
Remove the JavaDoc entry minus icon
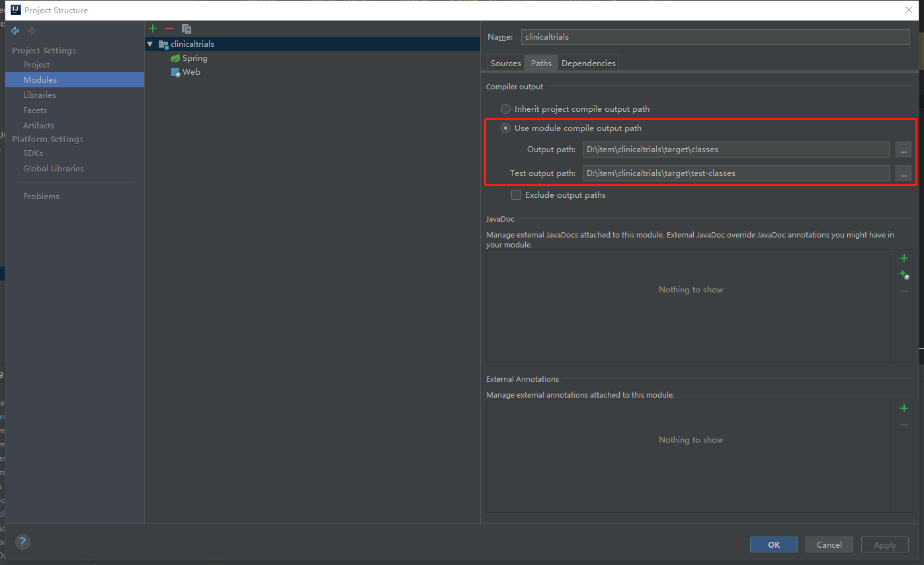pyautogui.click(x=904, y=291)
